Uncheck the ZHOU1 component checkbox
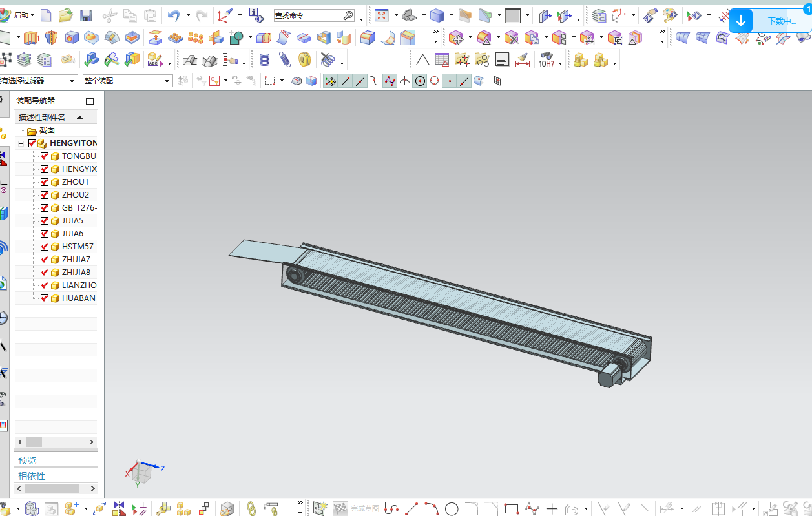 point(45,182)
